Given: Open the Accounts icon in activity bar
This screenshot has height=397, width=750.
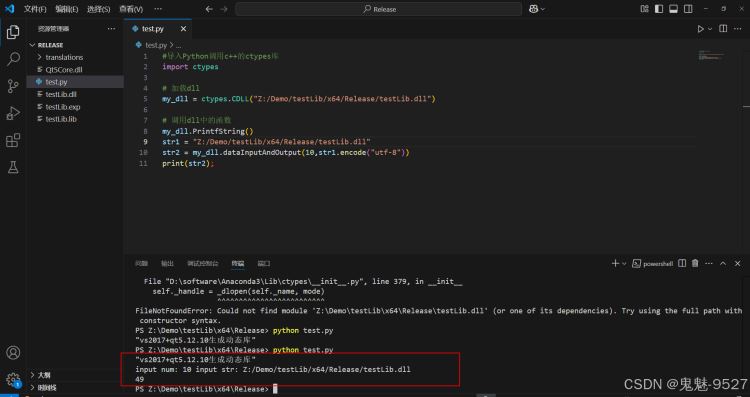Looking at the screenshot, I should click(x=13, y=353).
